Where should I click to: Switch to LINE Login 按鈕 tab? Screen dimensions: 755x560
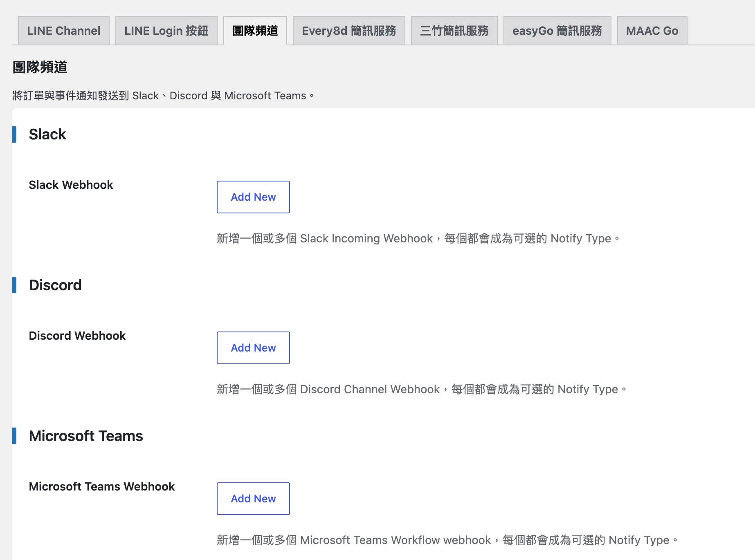(x=166, y=31)
